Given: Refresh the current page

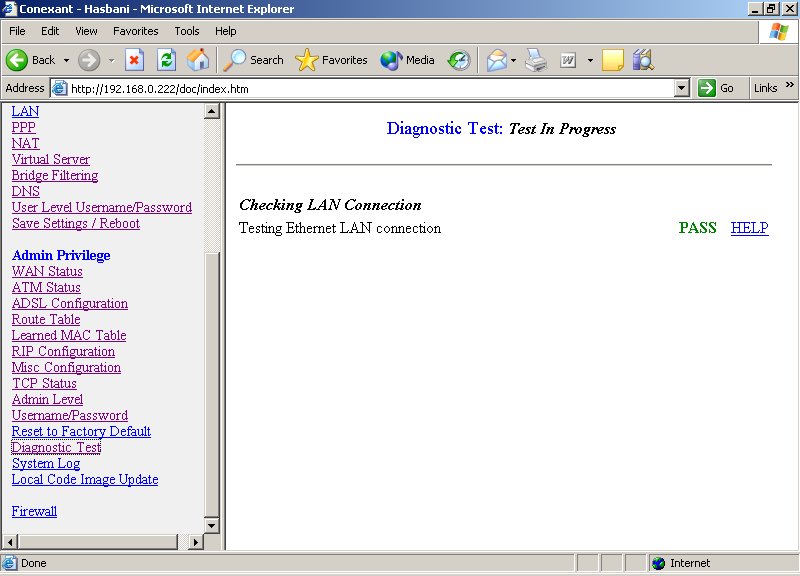Looking at the screenshot, I should coord(167,60).
